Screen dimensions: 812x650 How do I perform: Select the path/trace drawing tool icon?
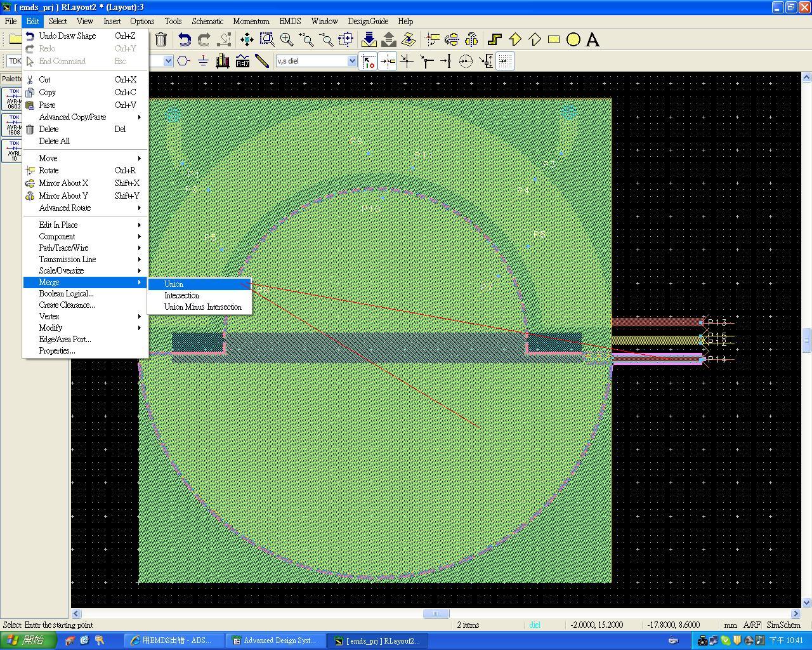coord(495,39)
